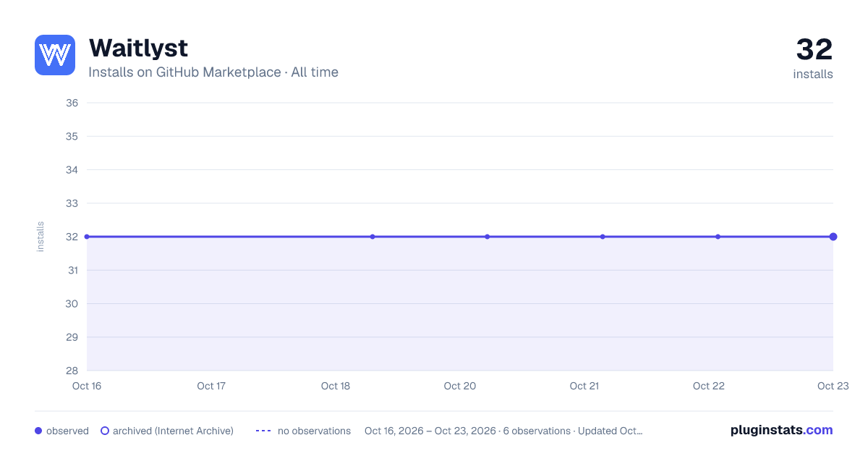Click the Oct 17 x-axis label

pyautogui.click(x=211, y=386)
